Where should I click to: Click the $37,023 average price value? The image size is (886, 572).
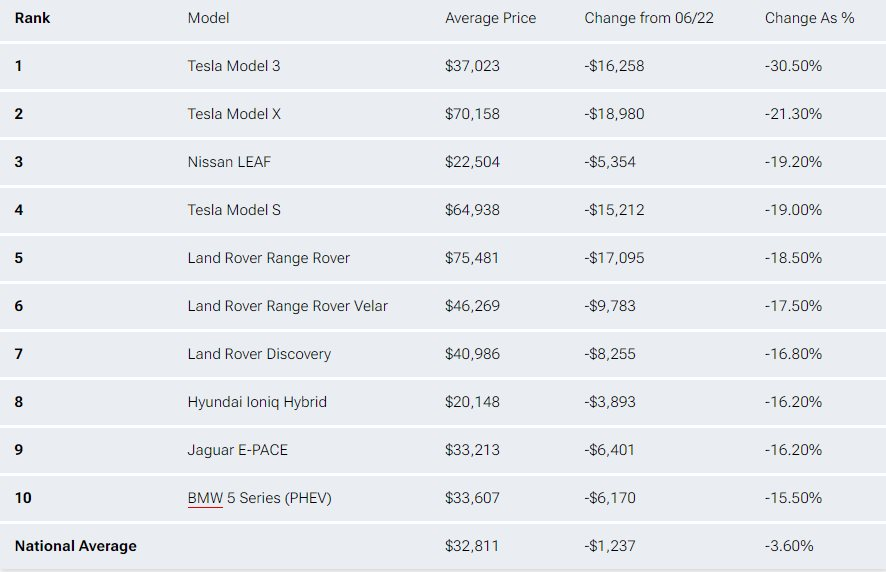click(x=472, y=66)
